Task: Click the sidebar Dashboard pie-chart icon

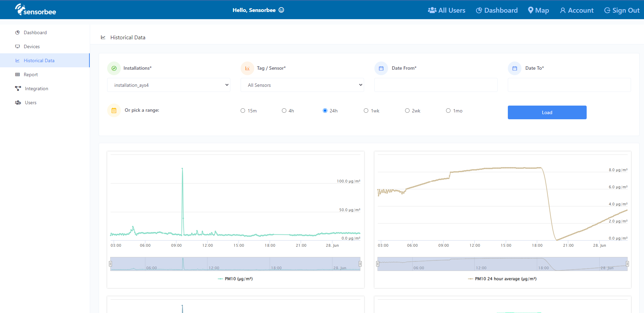Action: coord(17,32)
